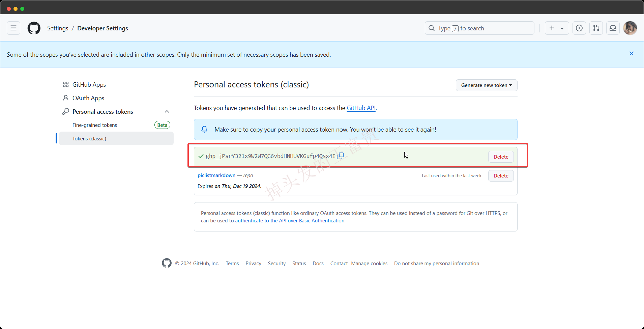Collapse Personal access tokens section chevron
Image resolution: width=644 pixels, height=329 pixels.
tap(167, 111)
